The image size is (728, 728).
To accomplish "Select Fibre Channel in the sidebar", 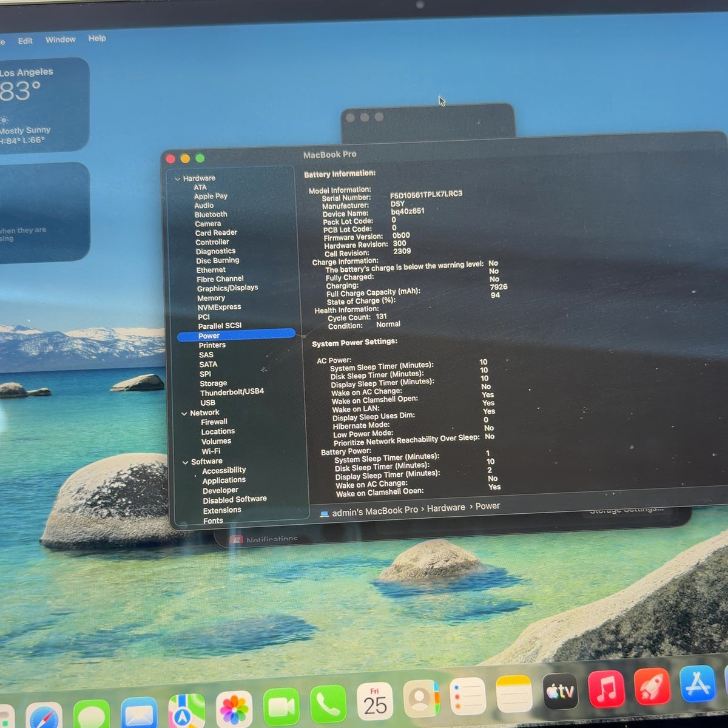I will click(220, 279).
